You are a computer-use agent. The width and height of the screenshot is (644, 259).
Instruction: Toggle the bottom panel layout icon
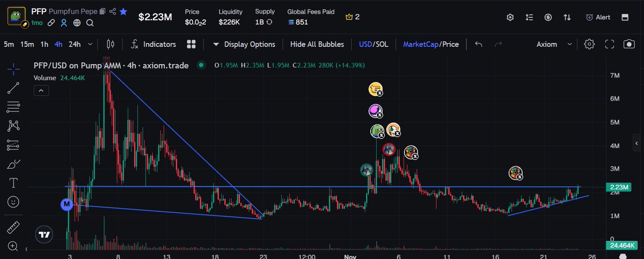tap(625, 17)
